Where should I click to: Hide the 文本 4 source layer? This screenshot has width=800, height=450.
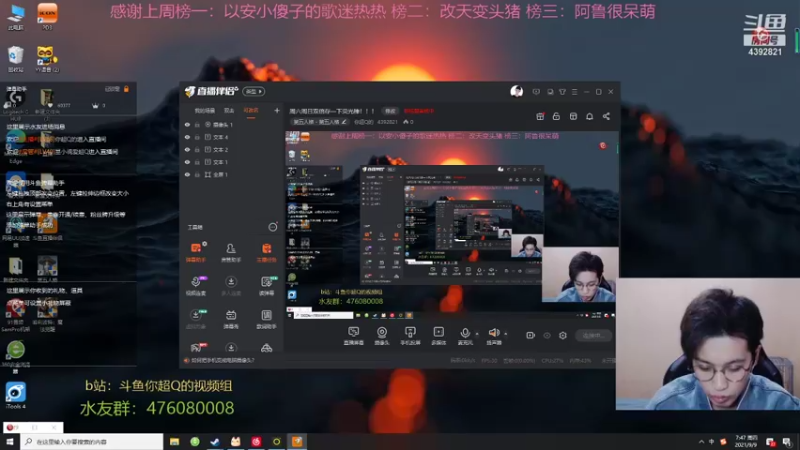click(x=187, y=137)
